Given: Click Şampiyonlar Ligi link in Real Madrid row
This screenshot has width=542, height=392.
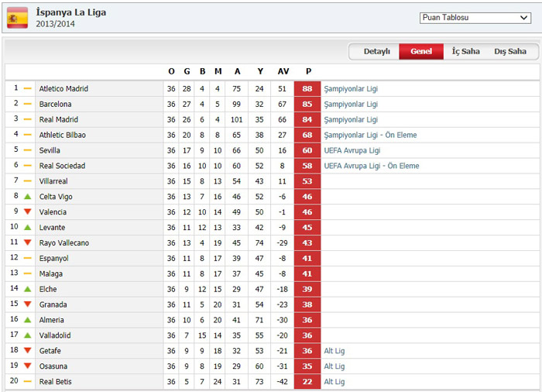Looking at the screenshot, I should (x=351, y=120).
